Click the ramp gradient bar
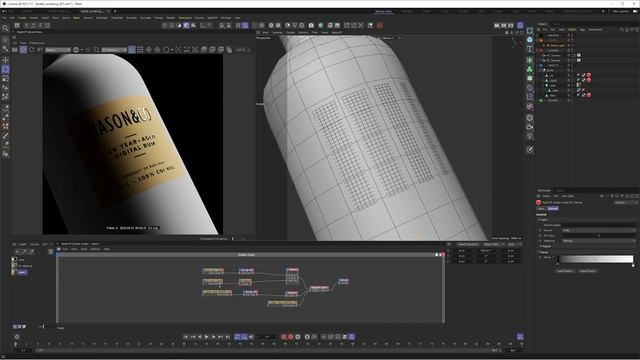The width and height of the screenshot is (640, 360). click(596, 259)
